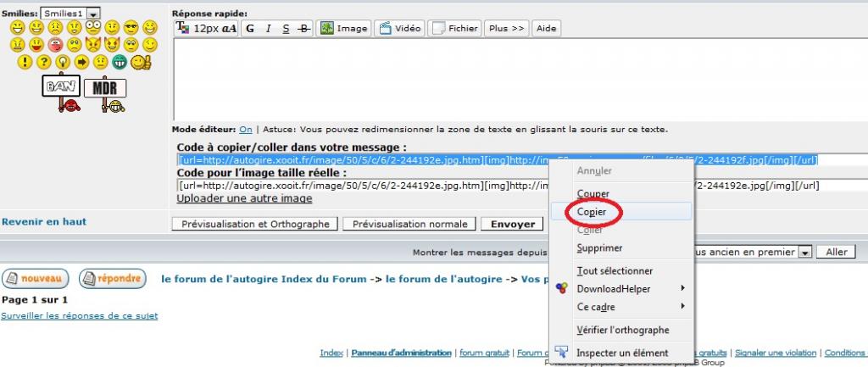Insert the light bulb idea smiley
Image resolution: width=868 pixels, height=367 pixels.
tap(63, 62)
